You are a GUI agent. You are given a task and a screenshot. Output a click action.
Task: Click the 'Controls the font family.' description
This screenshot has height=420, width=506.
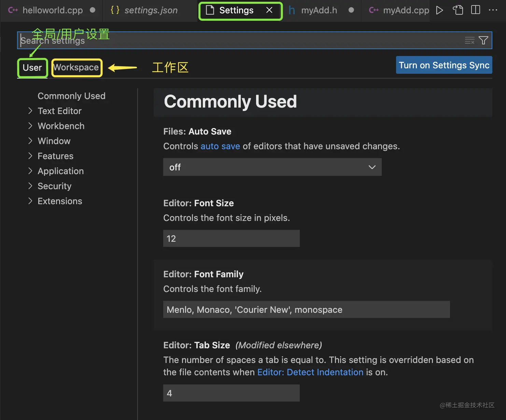point(212,289)
